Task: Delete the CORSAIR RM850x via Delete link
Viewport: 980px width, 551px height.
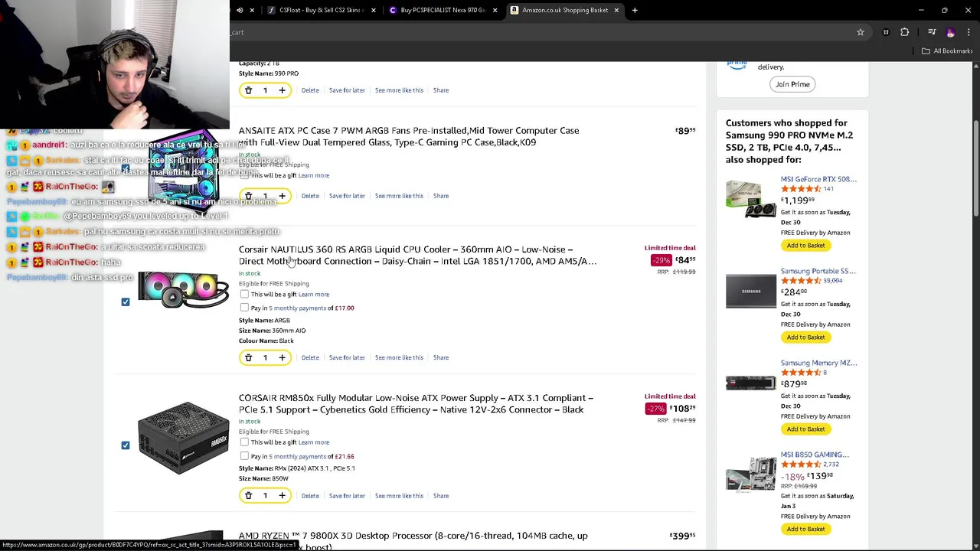Action: click(310, 496)
